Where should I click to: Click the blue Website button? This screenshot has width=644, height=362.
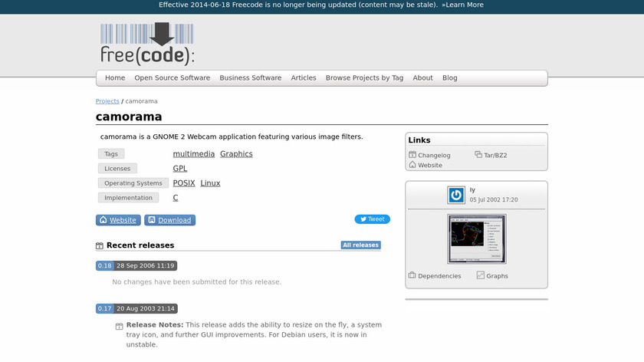(x=118, y=220)
